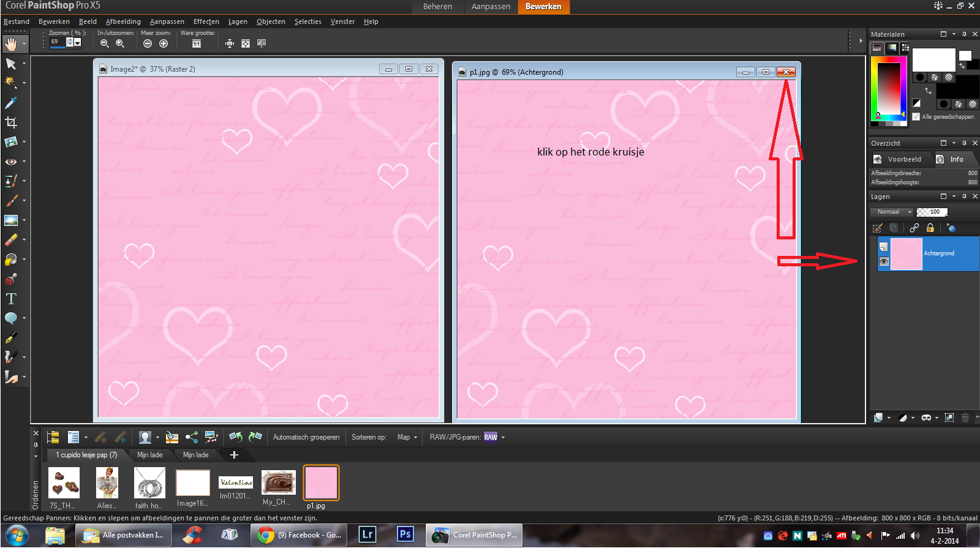Click the minus zoom more button

[x=148, y=43]
